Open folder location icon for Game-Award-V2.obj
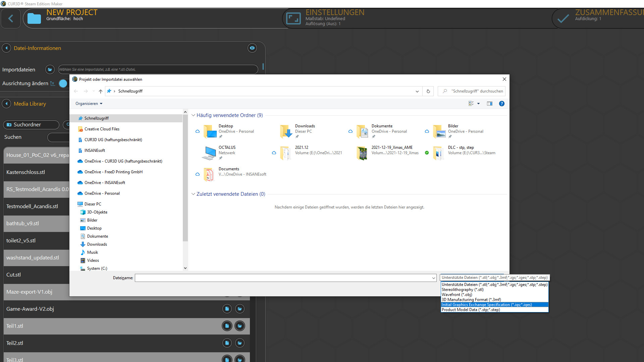This screenshot has height=362, width=644. click(240, 309)
